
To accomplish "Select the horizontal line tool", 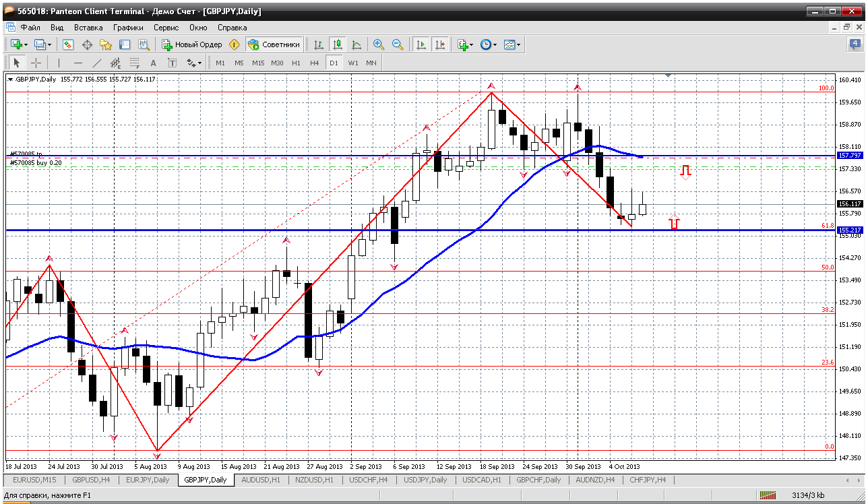I will (x=77, y=63).
